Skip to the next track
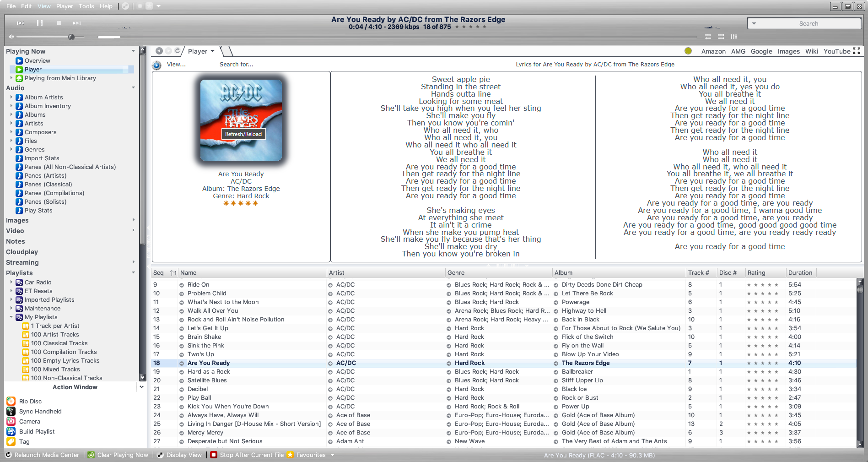 click(x=76, y=23)
